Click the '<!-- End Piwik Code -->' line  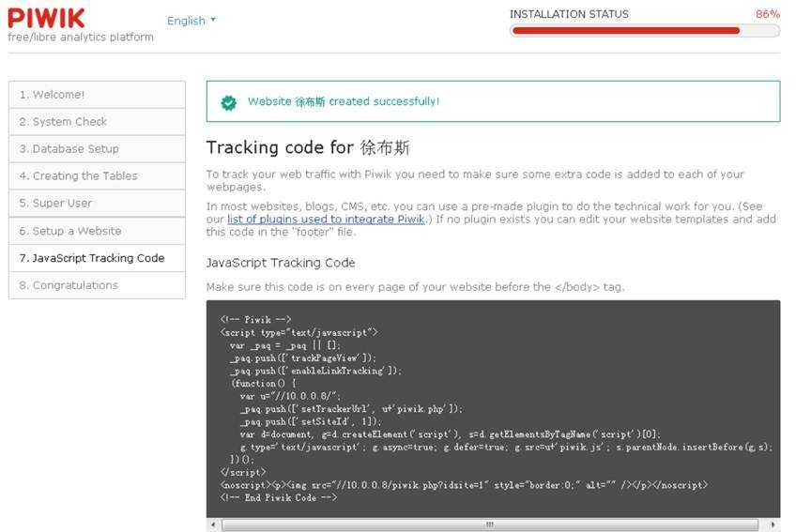(x=278, y=498)
